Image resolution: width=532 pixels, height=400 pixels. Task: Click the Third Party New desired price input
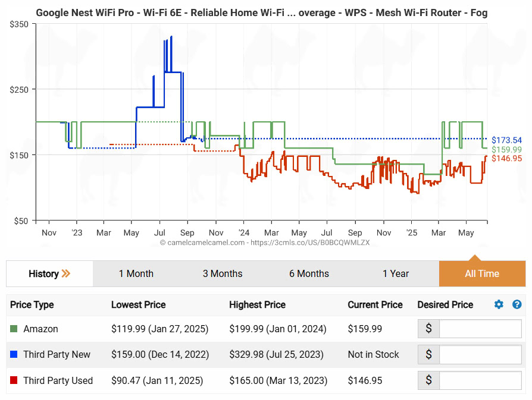coord(480,355)
